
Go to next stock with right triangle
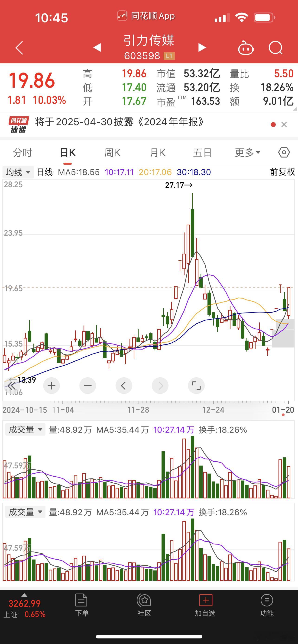(x=202, y=48)
